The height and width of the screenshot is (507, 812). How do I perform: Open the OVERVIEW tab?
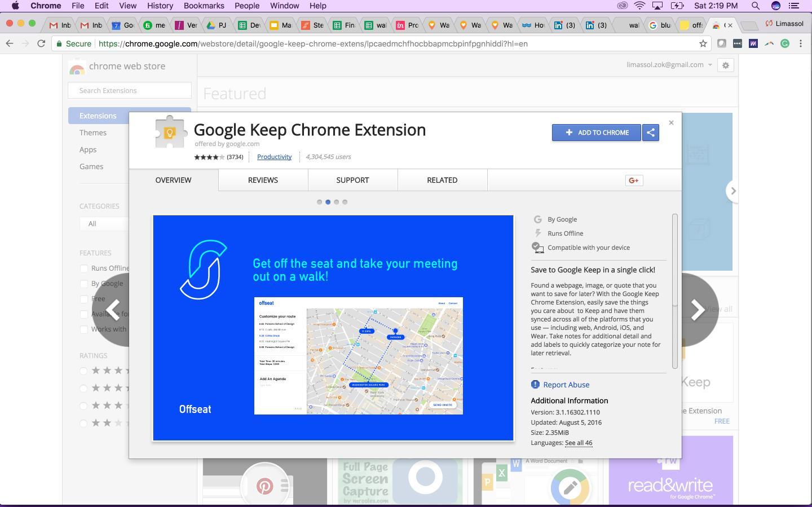coord(174,180)
